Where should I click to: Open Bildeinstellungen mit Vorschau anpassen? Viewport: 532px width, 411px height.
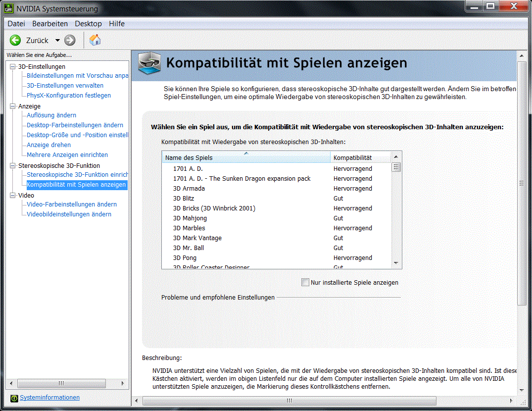pyautogui.click(x=77, y=76)
